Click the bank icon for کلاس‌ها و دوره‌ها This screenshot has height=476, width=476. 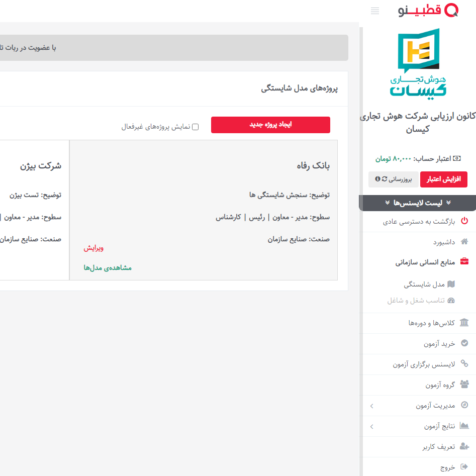tap(464, 323)
